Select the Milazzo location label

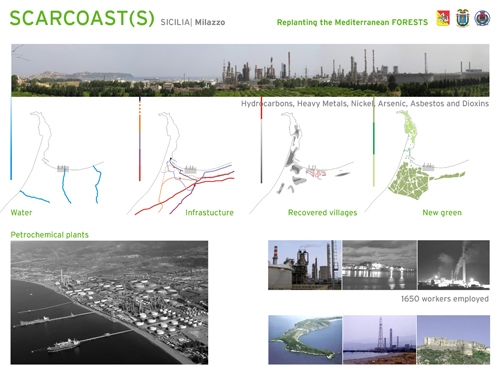click(210, 22)
